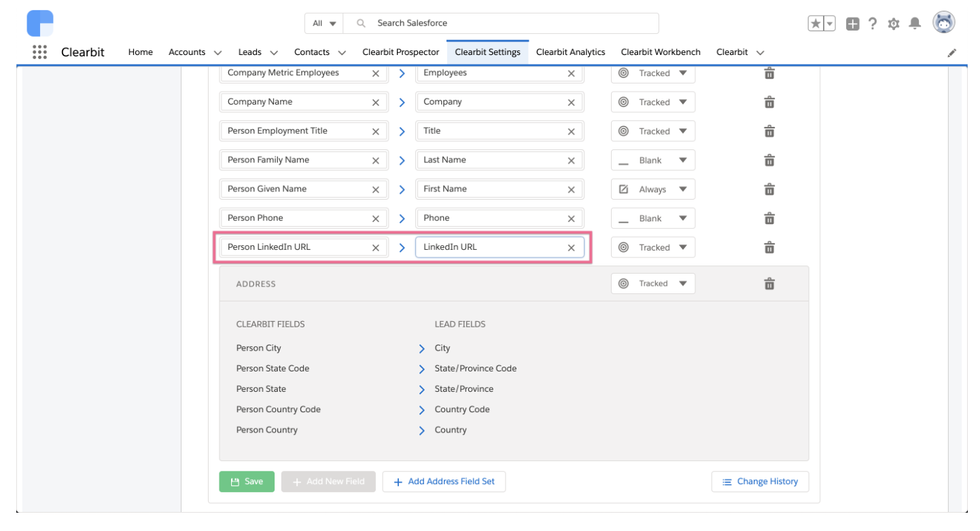Open Change History
This screenshot has width=980, height=531.
coord(760,481)
